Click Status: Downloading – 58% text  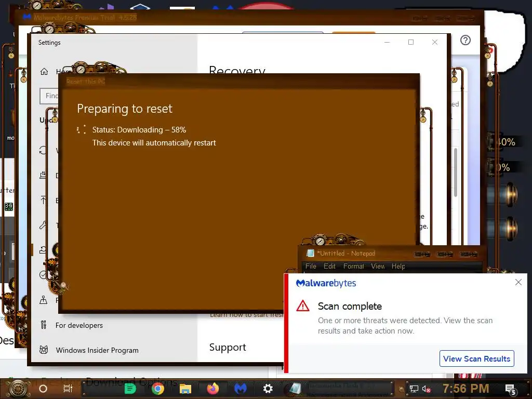(139, 129)
